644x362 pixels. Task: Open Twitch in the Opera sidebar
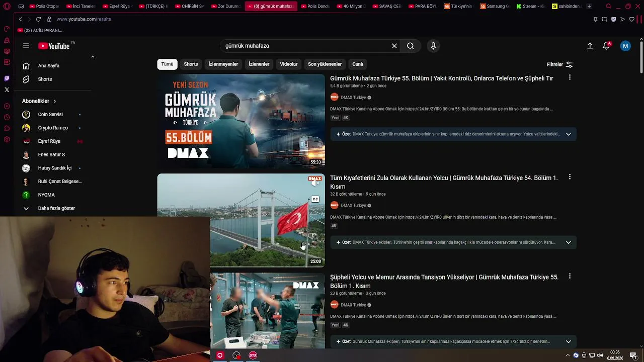pyautogui.click(x=7, y=78)
